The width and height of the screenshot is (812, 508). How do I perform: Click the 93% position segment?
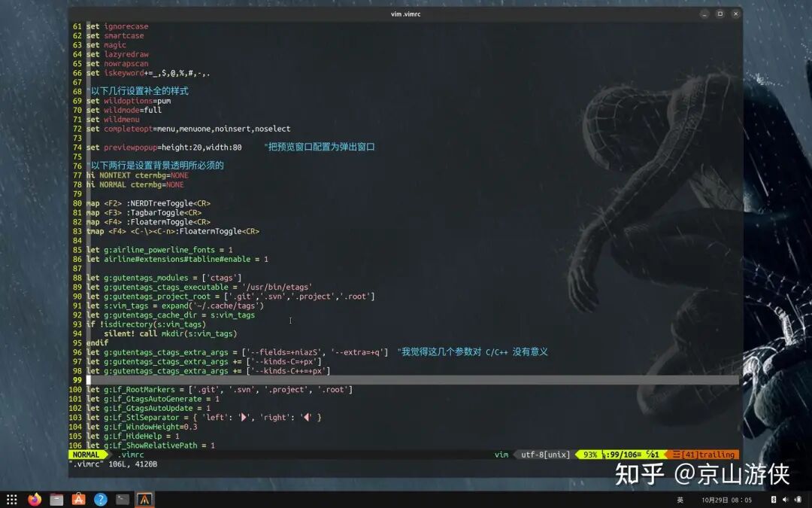[590, 455]
